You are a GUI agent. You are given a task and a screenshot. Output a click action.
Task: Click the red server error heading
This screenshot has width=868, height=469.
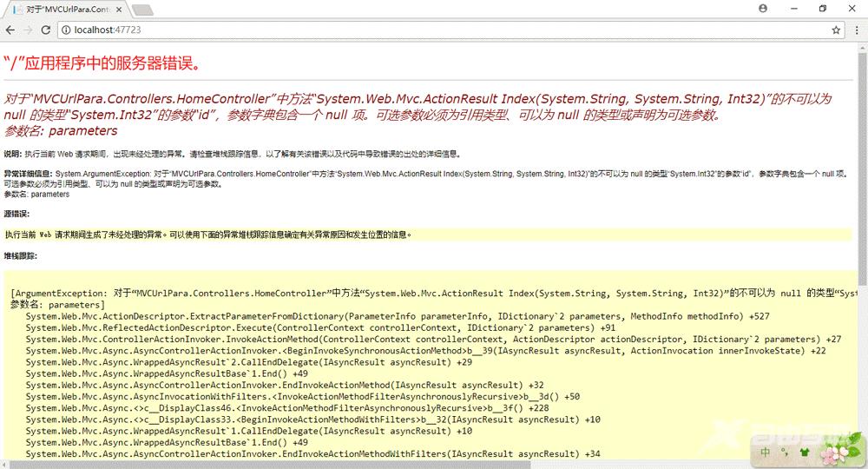[103, 63]
